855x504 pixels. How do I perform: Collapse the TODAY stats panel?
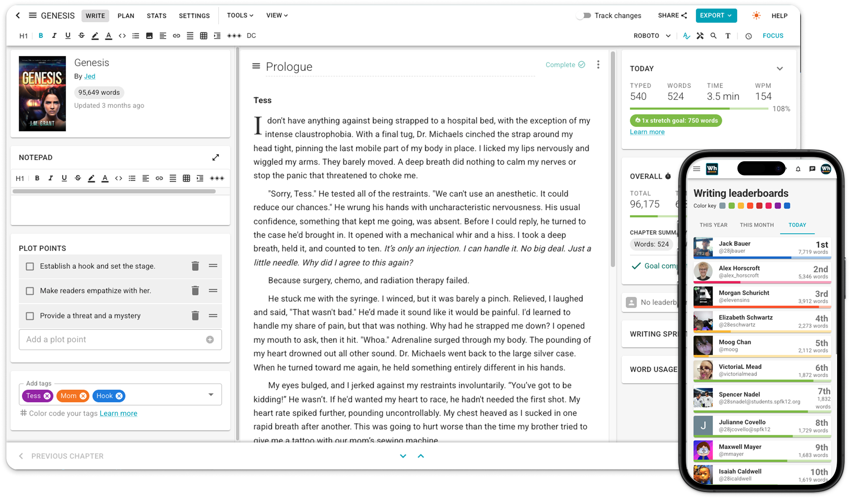pos(779,68)
